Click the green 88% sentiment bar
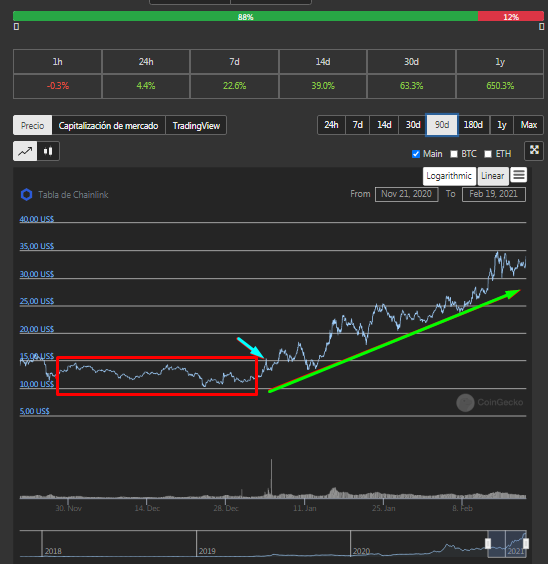Image resolution: width=548 pixels, height=564 pixels. (246, 16)
